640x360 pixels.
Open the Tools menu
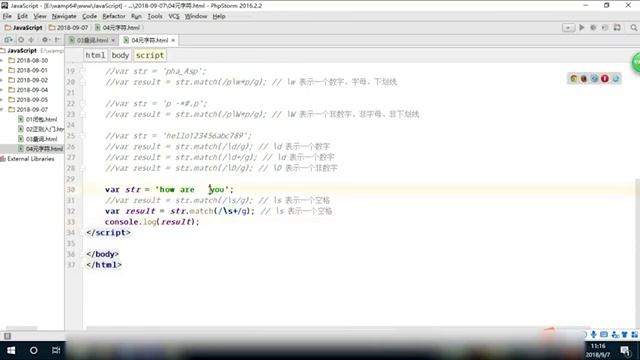[155, 16]
